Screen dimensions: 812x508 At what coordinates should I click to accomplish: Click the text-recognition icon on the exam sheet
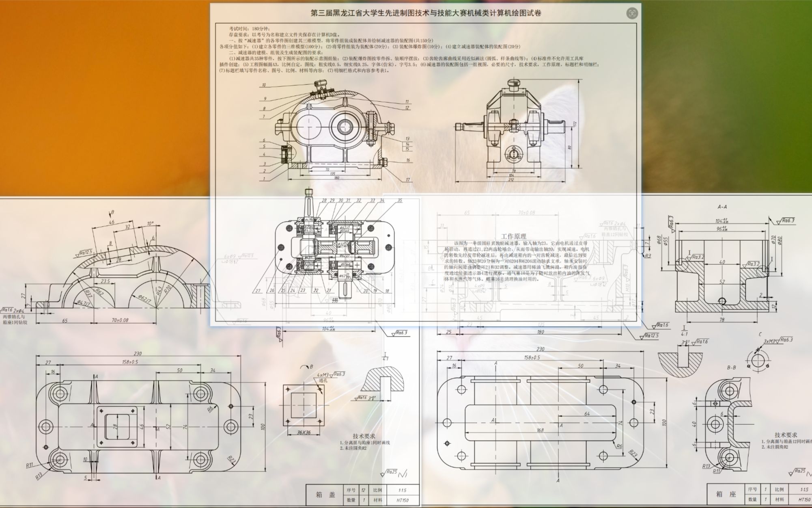click(x=631, y=13)
